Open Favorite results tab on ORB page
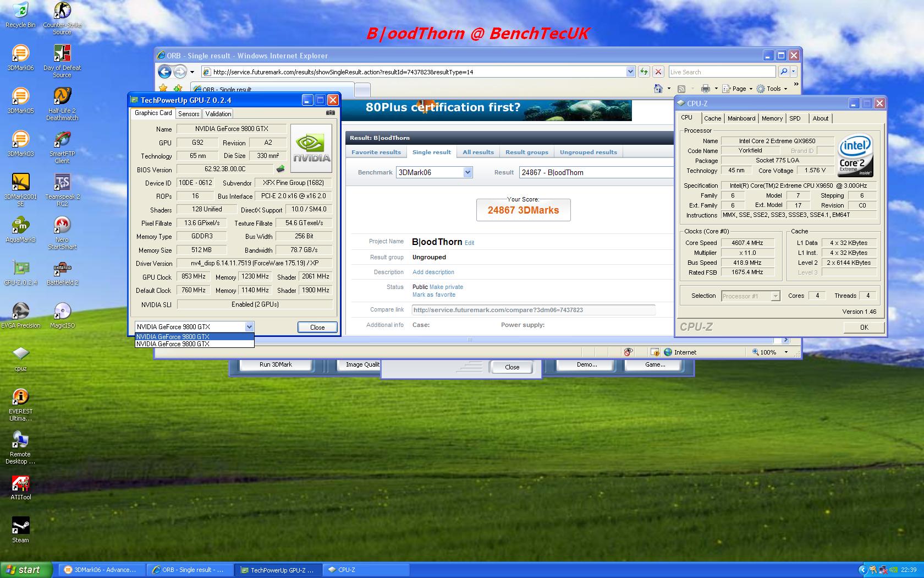This screenshot has height=578, width=924. tap(376, 152)
